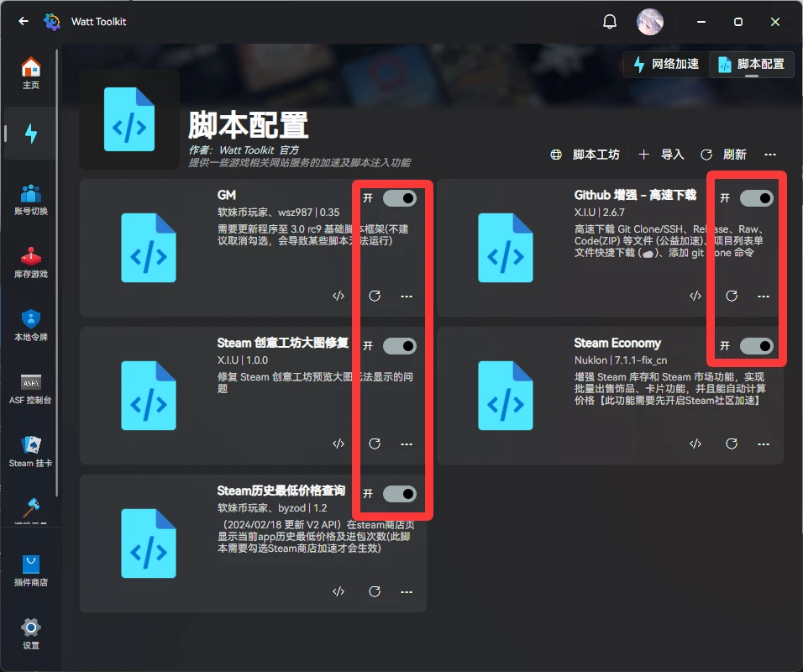Open more options for Steam 创意工坊大图修复

click(407, 444)
